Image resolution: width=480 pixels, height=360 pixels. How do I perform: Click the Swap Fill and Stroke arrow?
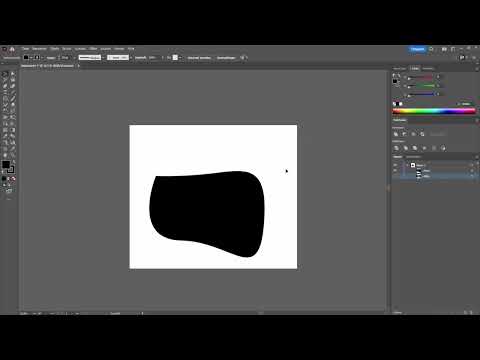click(x=13, y=162)
